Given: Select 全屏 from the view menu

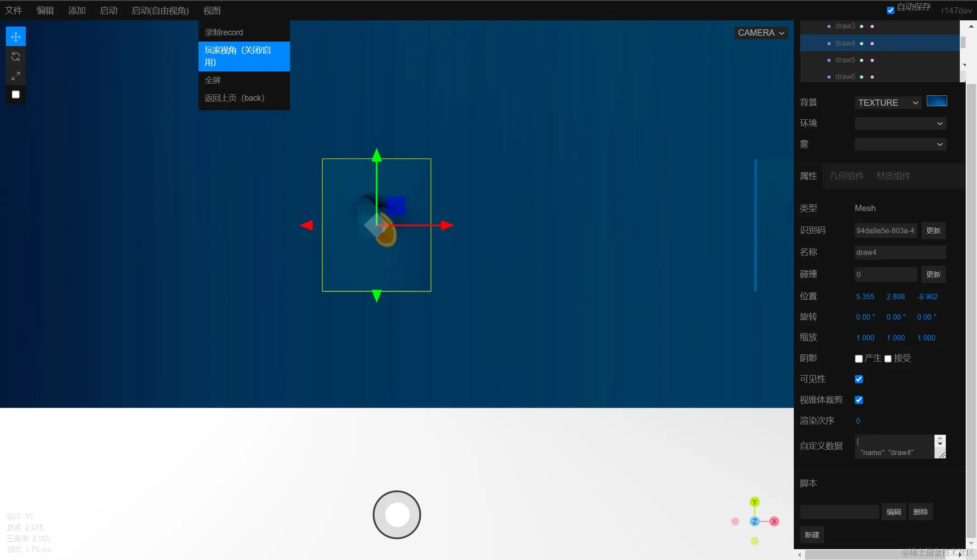Looking at the screenshot, I should click(x=213, y=80).
